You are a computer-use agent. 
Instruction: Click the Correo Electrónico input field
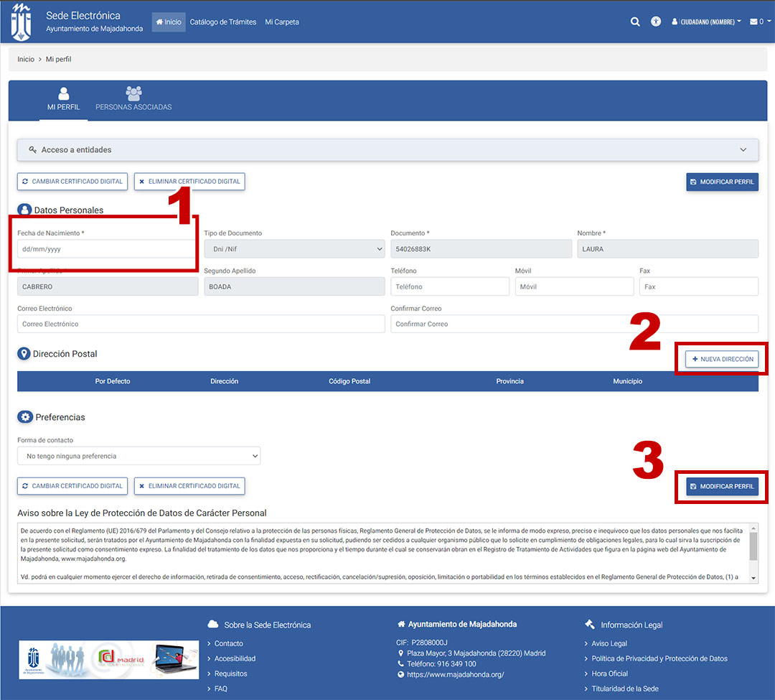click(201, 324)
